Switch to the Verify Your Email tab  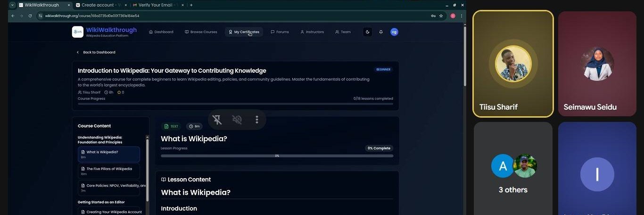click(x=158, y=5)
